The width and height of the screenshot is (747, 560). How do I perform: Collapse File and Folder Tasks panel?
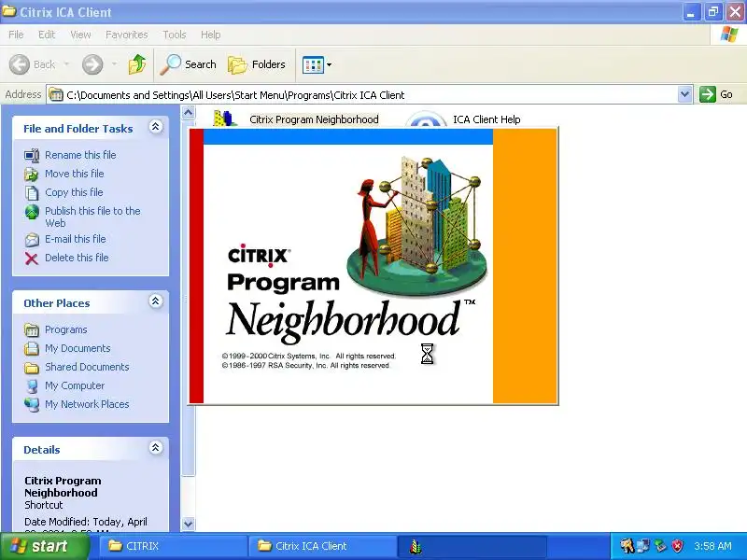click(x=155, y=127)
